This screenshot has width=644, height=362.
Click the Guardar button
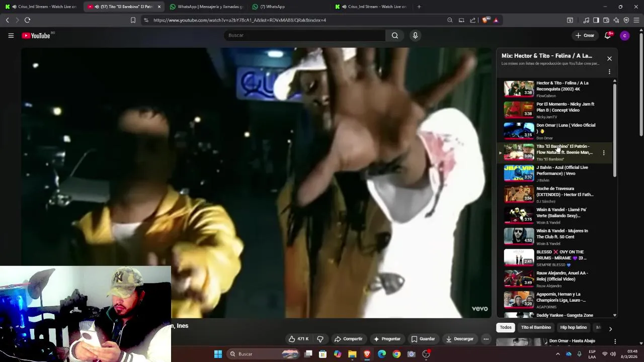[423, 339]
